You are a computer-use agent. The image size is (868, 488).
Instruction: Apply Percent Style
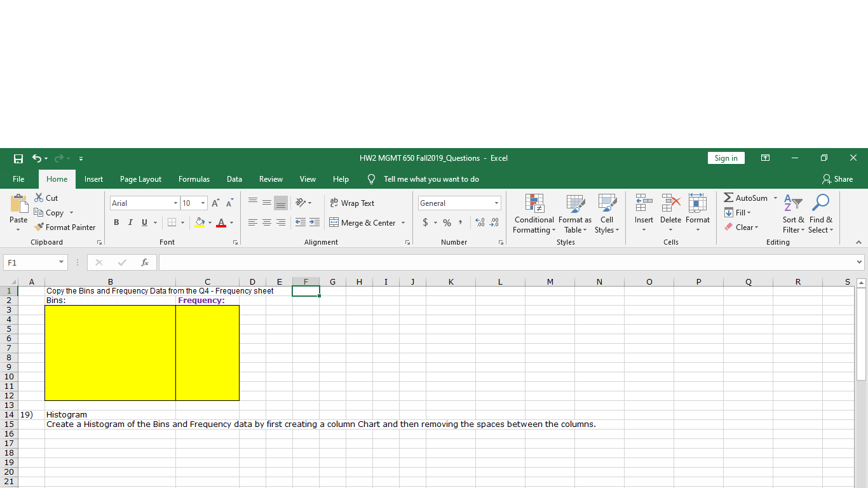[447, 222]
